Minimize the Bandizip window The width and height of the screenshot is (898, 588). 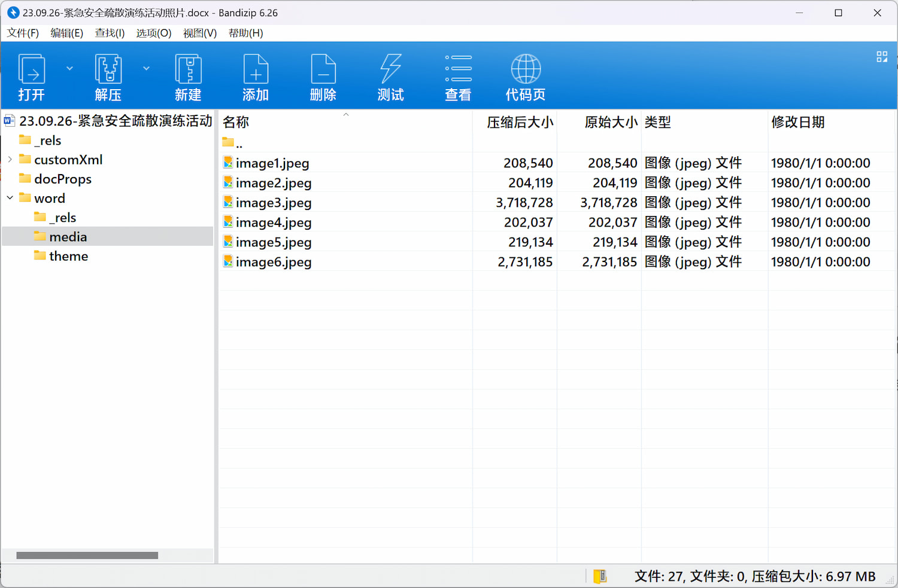(799, 13)
